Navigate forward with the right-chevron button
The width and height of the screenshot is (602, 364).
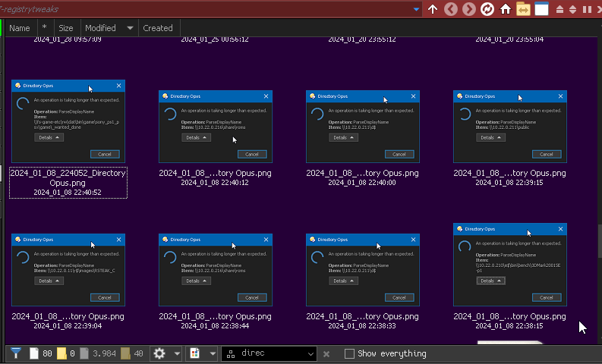[469, 9]
